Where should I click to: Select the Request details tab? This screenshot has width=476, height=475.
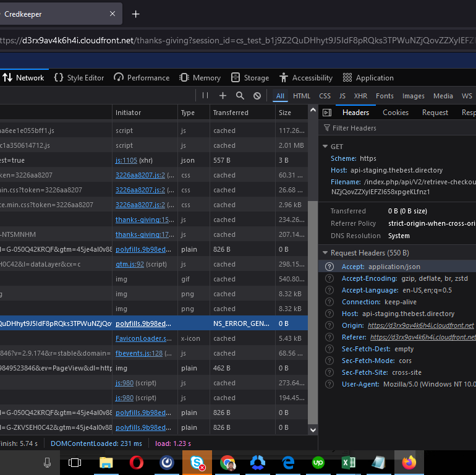(x=435, y=113)
